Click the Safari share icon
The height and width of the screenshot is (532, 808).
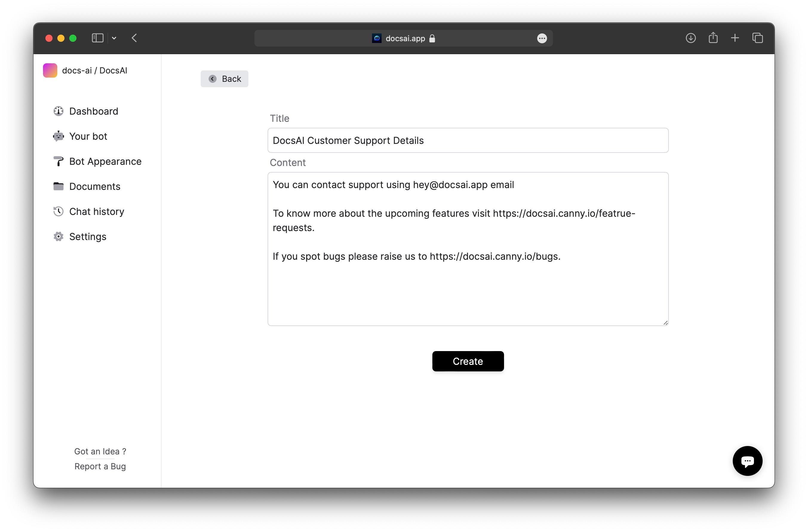pos(713,38)
